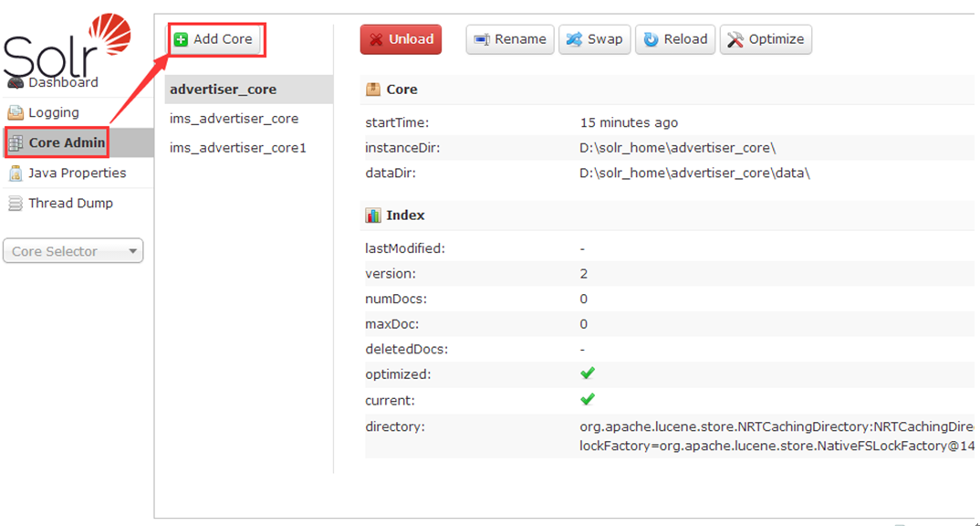980x526 pixels.
Task: Click Optimize button text
Action: [777, 39]
